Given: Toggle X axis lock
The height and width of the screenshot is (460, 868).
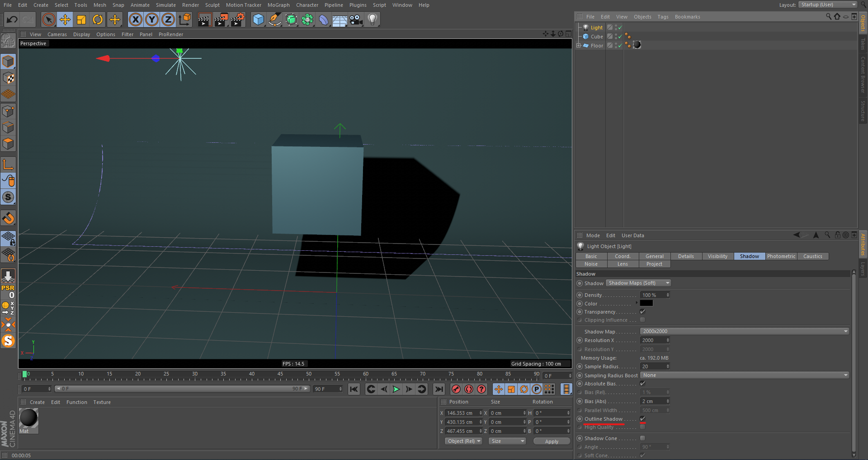Looking at the screenshot, I should 135,19.
